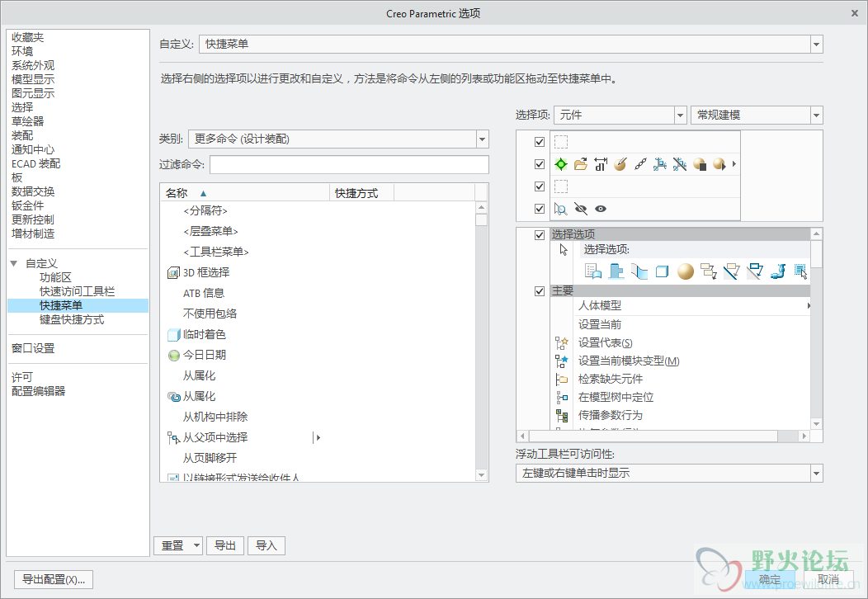The width and height of the screenshot is (868, 599).
Task: Open the 配置编辑器 page
Action: 38,391
